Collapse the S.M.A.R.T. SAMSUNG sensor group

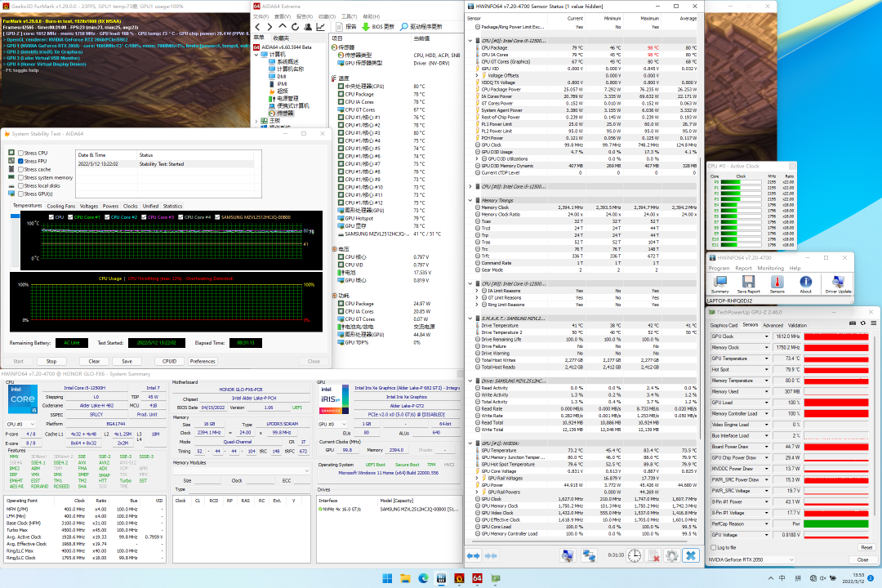tap(471, 318)
